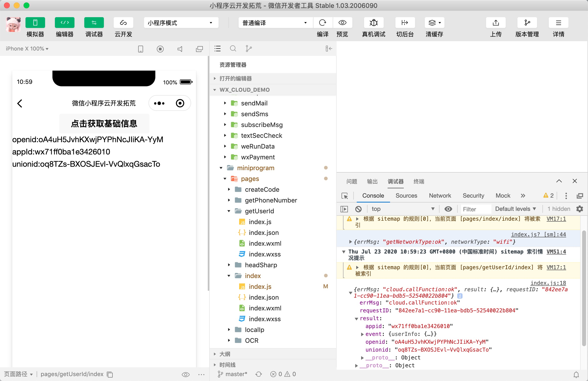The height and width of the screenshot is (381, 588).
Task: Open the mini program mode dropdown
Action: [181, 23]
